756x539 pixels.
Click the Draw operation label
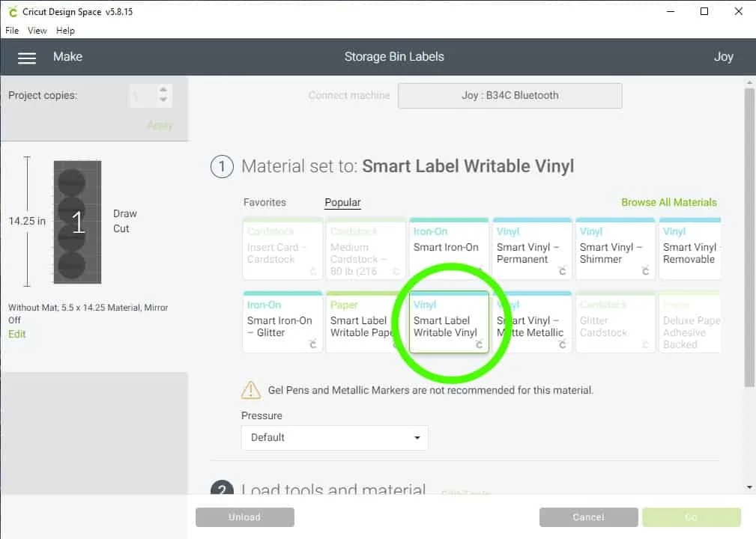tap(125, 213)
